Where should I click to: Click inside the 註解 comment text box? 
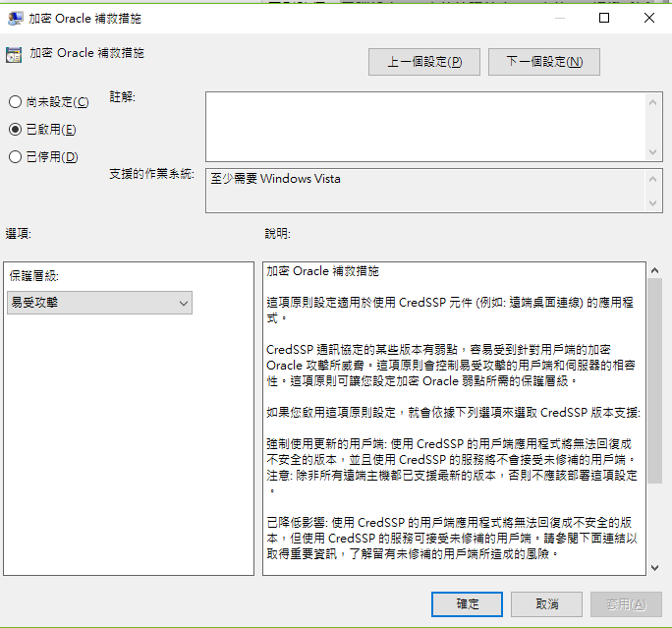pos(425,127)
